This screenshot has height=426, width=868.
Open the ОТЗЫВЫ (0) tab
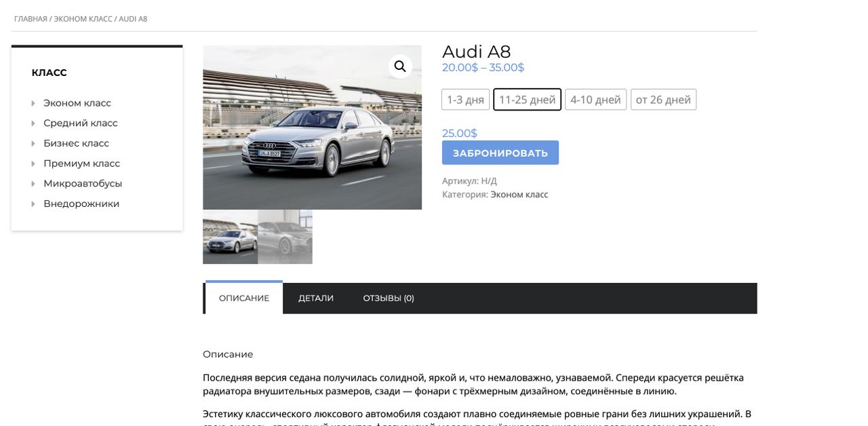[x=389, y=298]
